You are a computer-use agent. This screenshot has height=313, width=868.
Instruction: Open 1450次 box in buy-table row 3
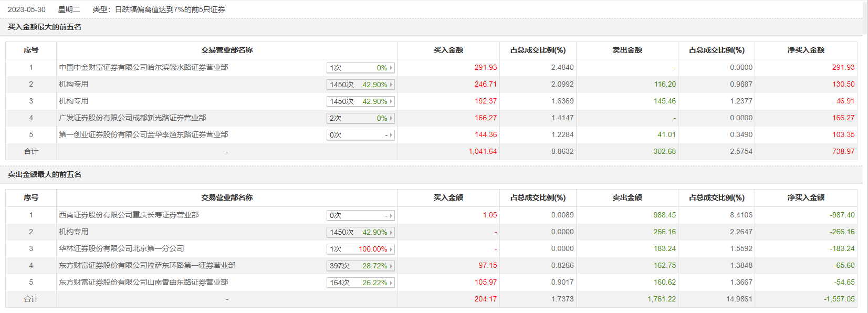click(360, 101)
